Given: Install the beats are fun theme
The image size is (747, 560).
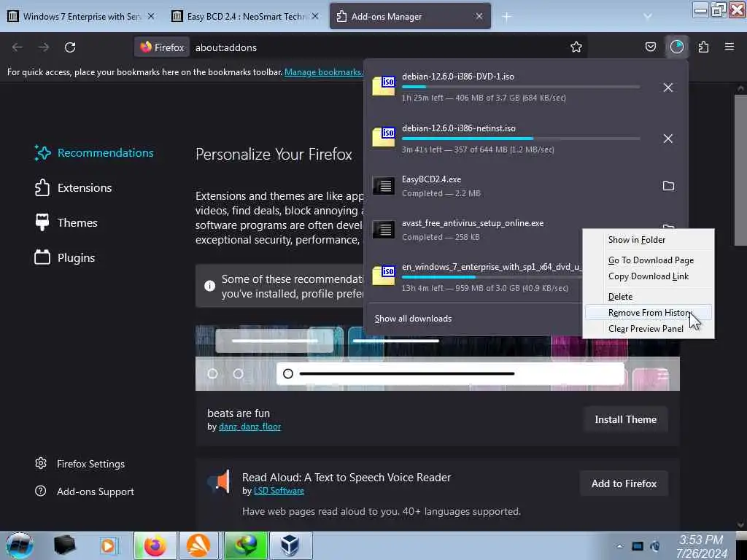Looking at the screenshot, I should 625,419.
